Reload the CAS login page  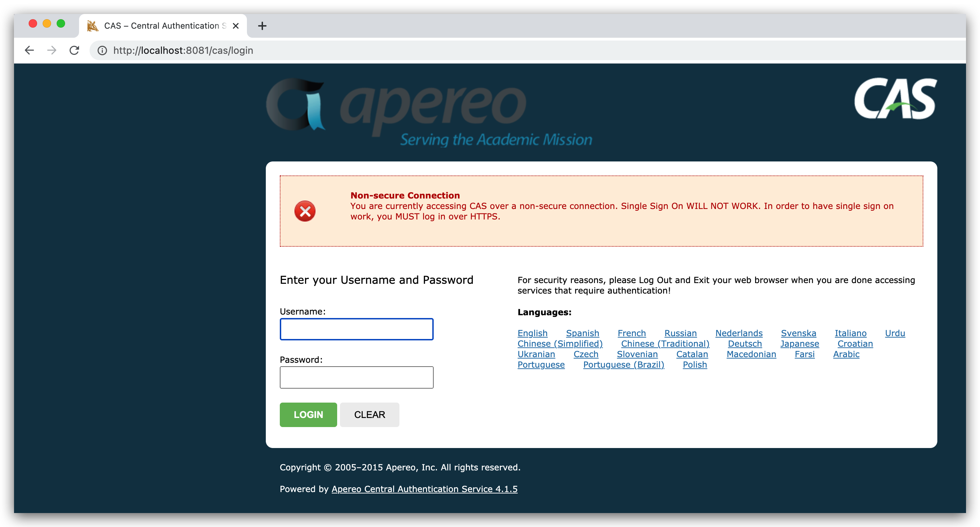pyautogui.click(x=74, y=50)
